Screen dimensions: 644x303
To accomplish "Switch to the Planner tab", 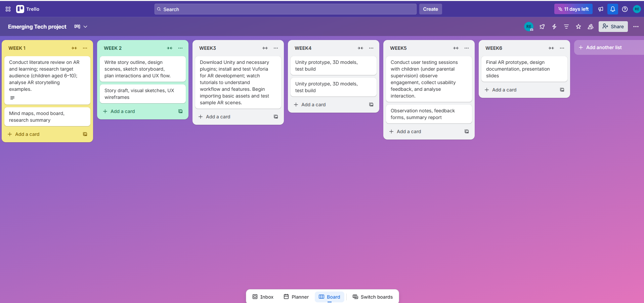I will point(296,297).
